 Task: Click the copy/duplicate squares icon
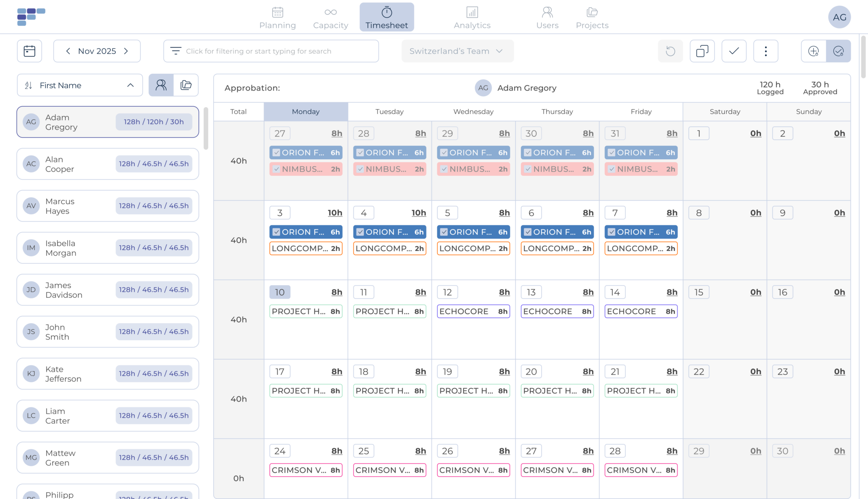702,51
